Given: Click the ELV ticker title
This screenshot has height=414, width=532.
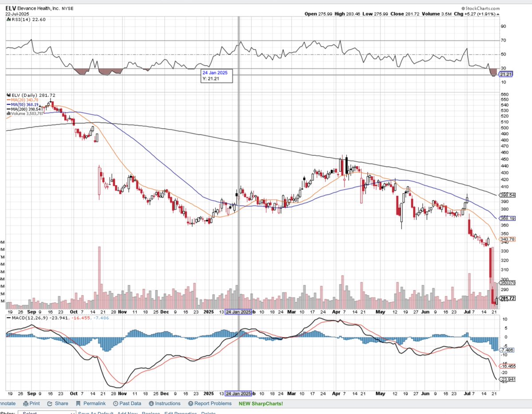Looking at the screenshot, I should point(12,8).
